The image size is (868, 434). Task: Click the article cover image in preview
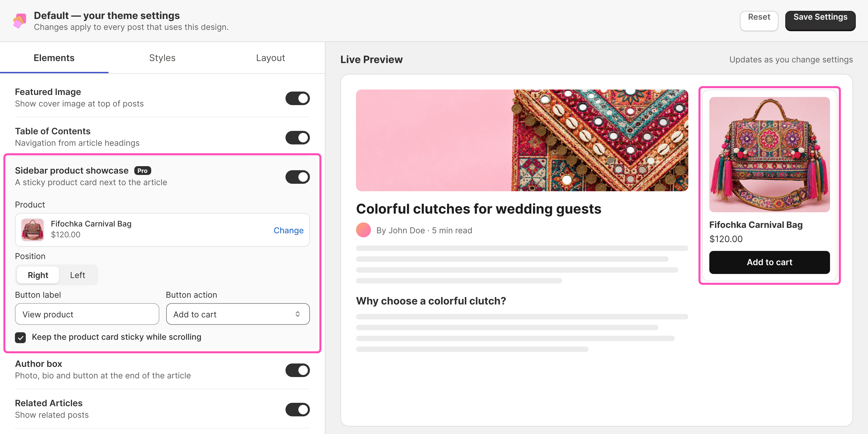(522, 140)
